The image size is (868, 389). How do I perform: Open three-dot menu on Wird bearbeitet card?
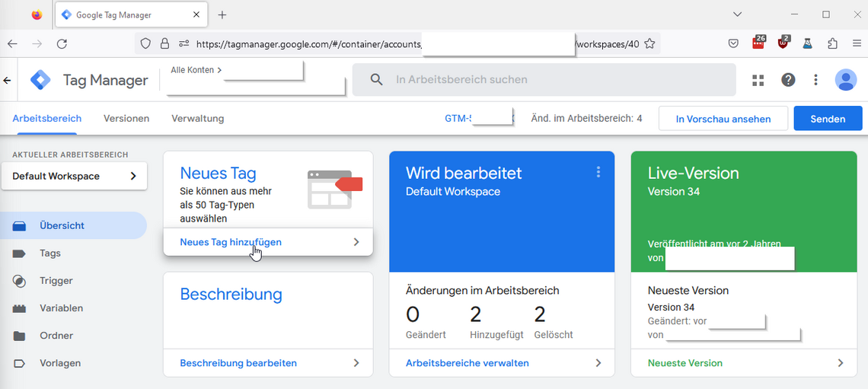[598, 173]
